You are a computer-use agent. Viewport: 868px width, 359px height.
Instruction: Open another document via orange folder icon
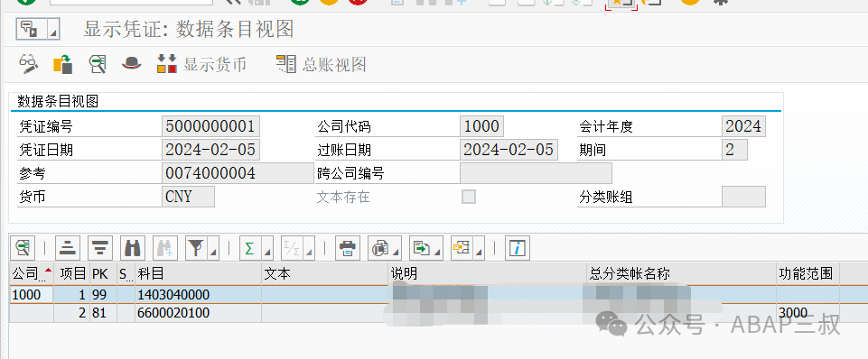coord(63,64)
